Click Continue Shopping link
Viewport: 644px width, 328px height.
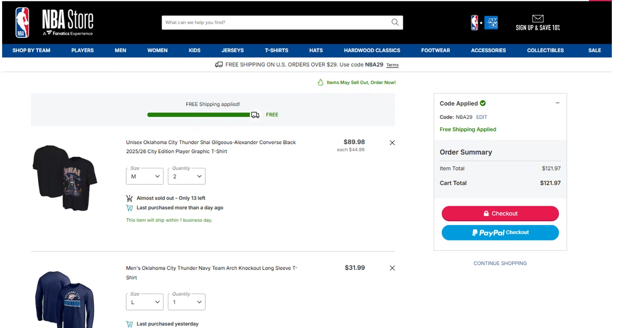[500, 263]
